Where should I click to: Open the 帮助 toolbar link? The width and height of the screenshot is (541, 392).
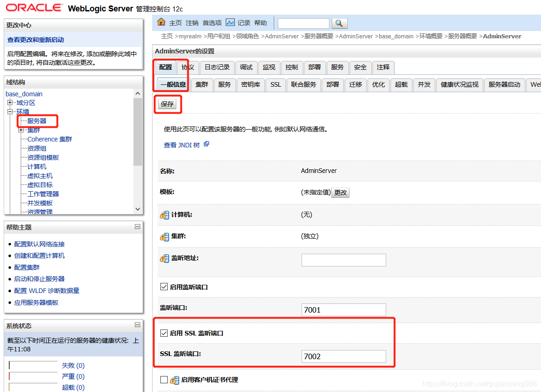[261, 23]
